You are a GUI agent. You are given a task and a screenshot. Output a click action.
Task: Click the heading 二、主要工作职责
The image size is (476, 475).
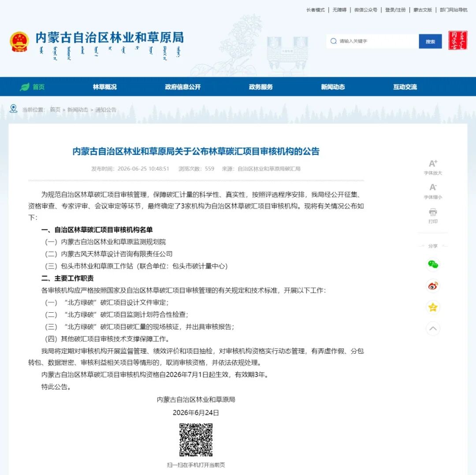pos(67,278)
